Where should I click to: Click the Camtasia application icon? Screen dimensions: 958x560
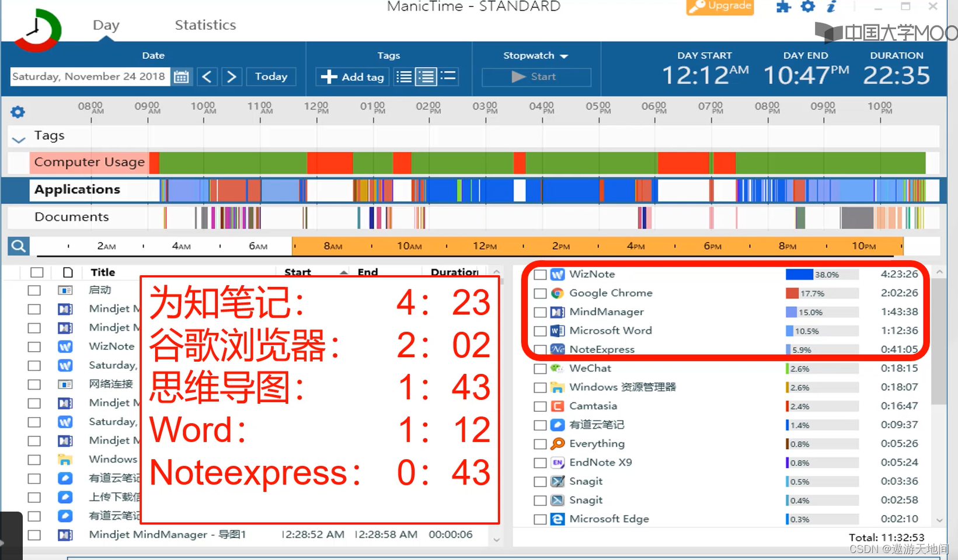coord(558,406)
